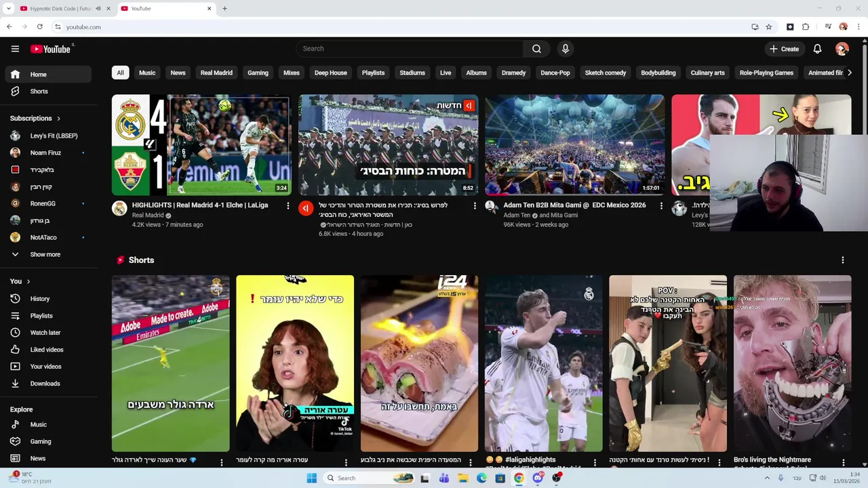Open File Explorer from the taskbar
This screenshot has height=488, width=868.
(462, 478)
